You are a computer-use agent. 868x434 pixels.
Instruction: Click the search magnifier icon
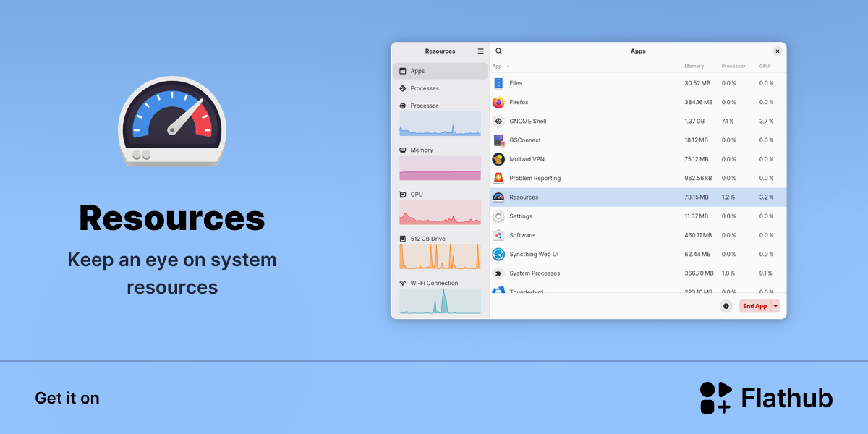pos(498,51)
